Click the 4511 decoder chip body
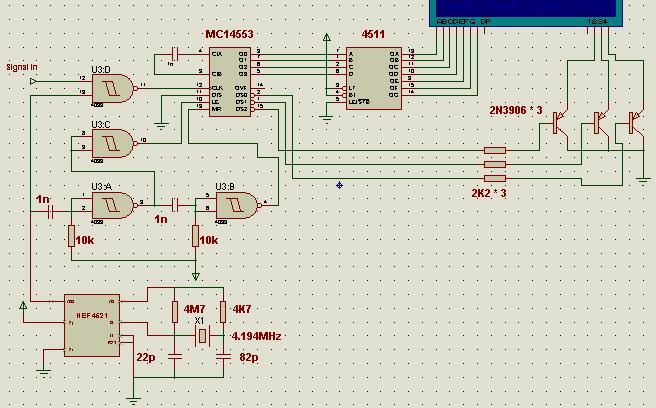Screen dimensions: 656x408 click(x=374, y=78)
